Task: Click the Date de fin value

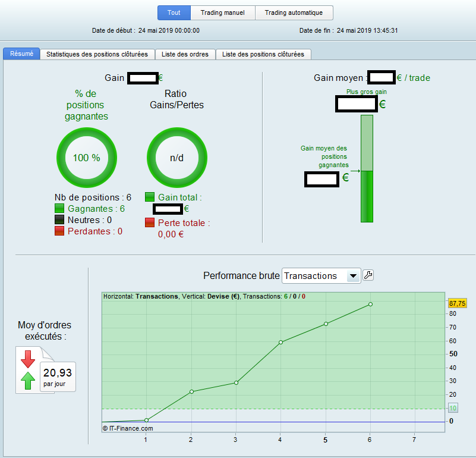Action: click(367, 30)
